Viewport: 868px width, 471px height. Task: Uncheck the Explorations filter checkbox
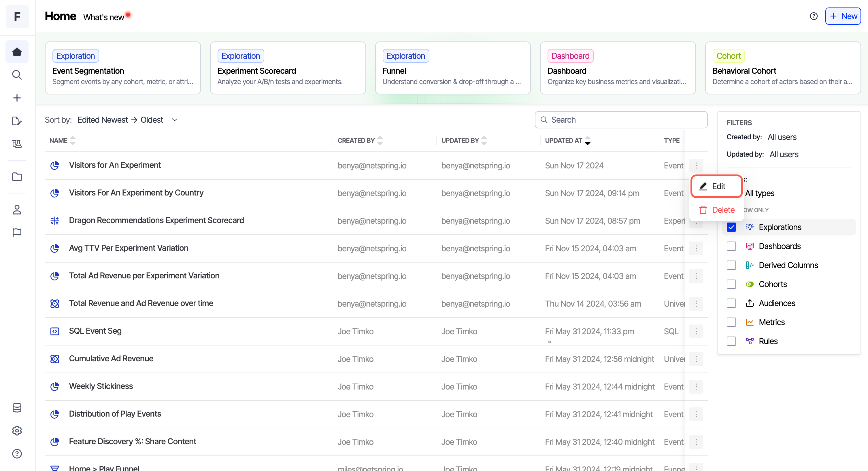[x=731, y=227]
